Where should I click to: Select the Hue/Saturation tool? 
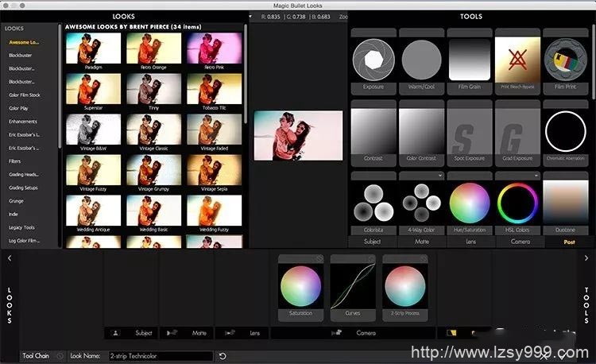coord(469,202)
